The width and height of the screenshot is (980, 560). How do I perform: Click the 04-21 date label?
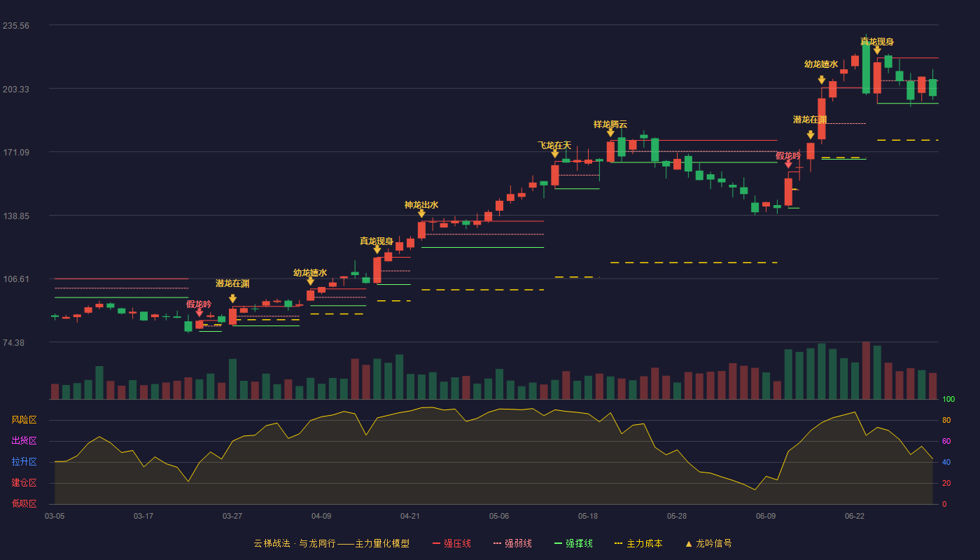(410, 516)
